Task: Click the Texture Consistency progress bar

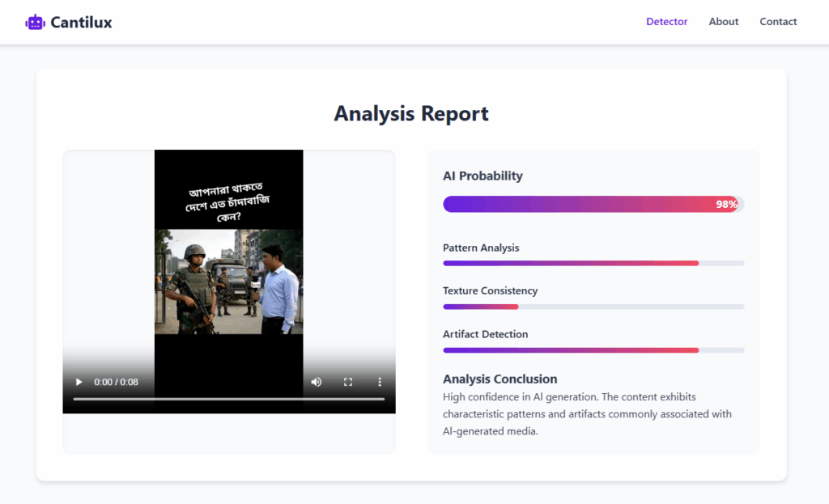Action: click(x=593, y=307)
